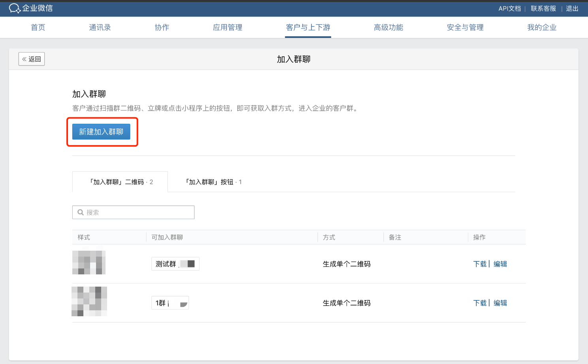Open the 首页 navigation tab

click(x=38, y=27)
